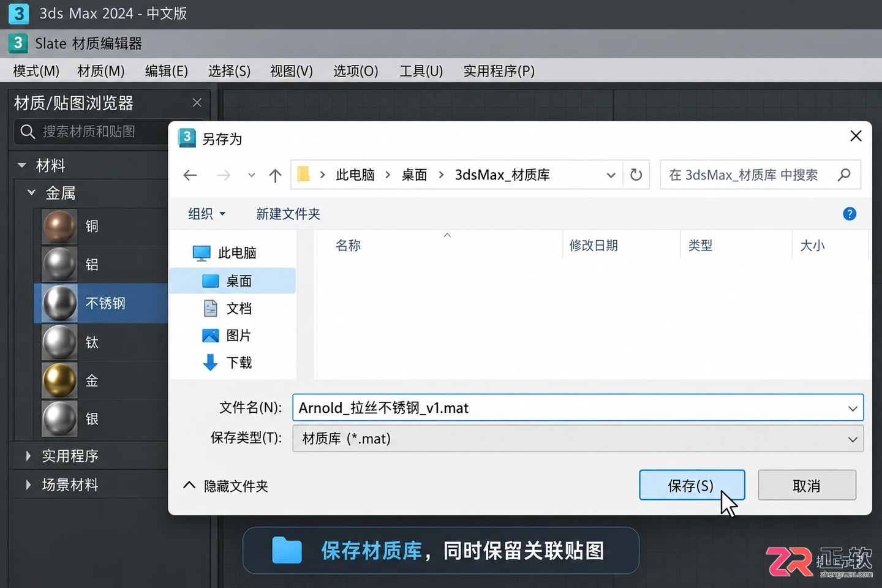882x588 pixels.
Task: Click the blue help question mark icon
Action: [x=850, y=214]
